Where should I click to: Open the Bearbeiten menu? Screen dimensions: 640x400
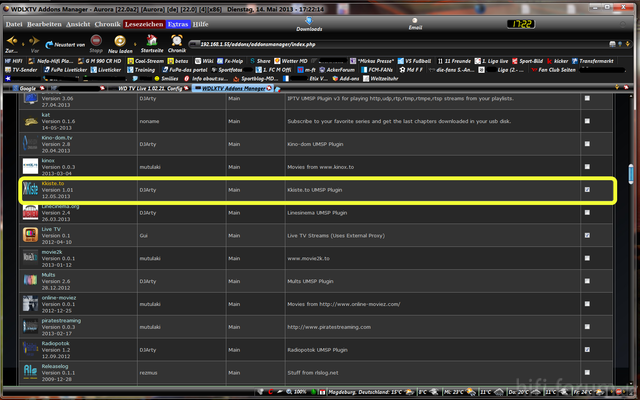click(44, 24)
